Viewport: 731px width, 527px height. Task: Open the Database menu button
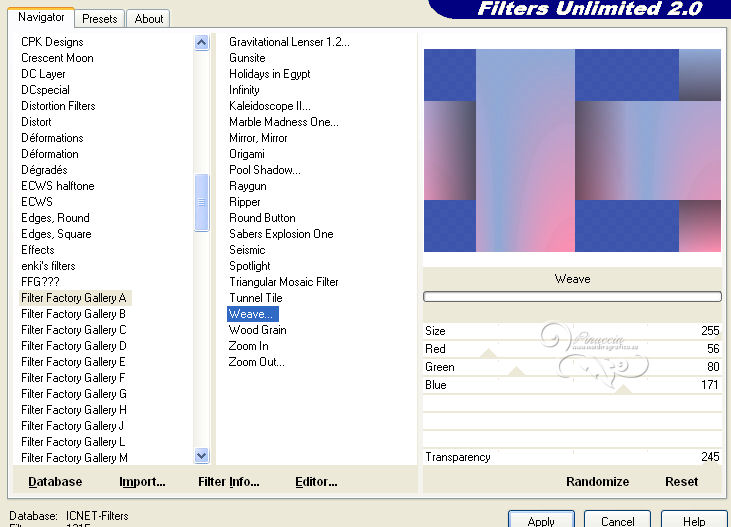55,481
